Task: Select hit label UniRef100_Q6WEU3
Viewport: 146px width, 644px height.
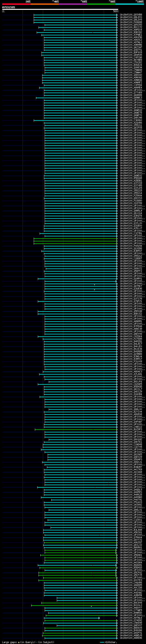Action: [x=131, y=110]
